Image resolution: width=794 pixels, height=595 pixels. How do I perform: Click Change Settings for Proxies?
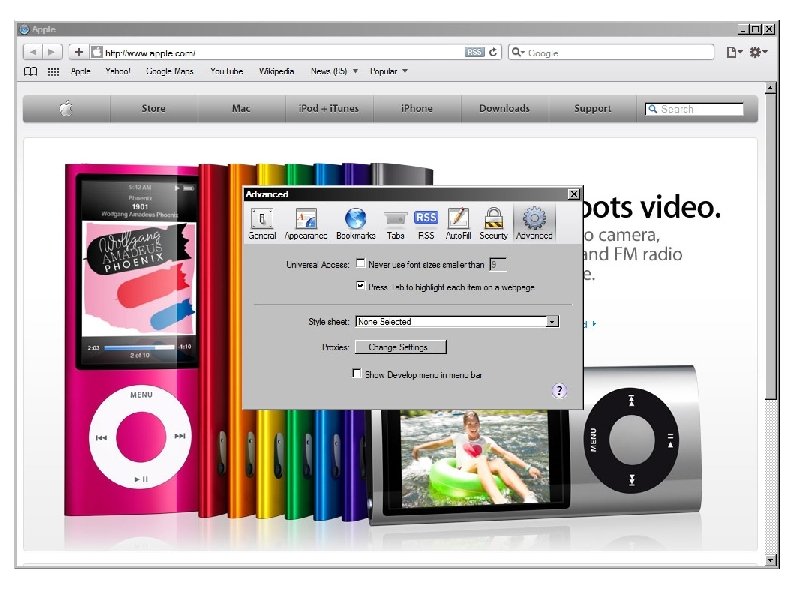401,347
